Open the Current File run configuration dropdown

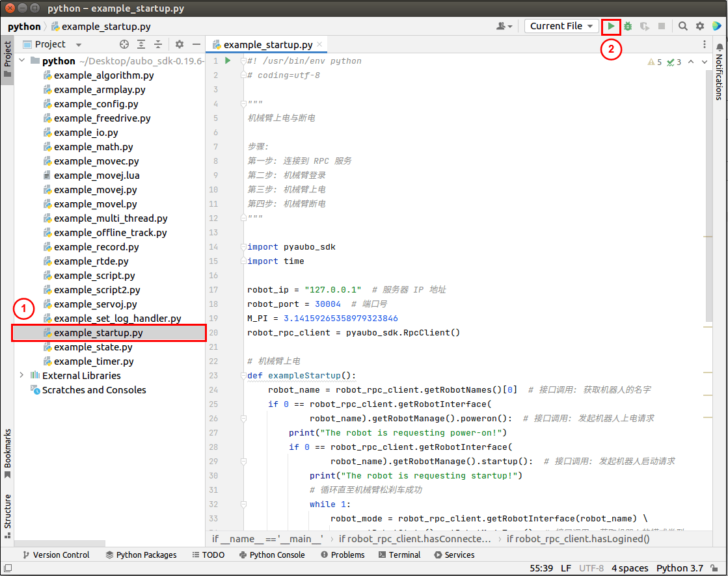pos(561,26)
